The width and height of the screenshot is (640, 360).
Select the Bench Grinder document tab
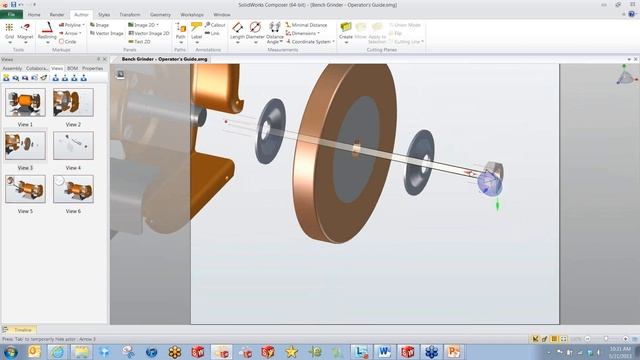[x=164, y=59]
